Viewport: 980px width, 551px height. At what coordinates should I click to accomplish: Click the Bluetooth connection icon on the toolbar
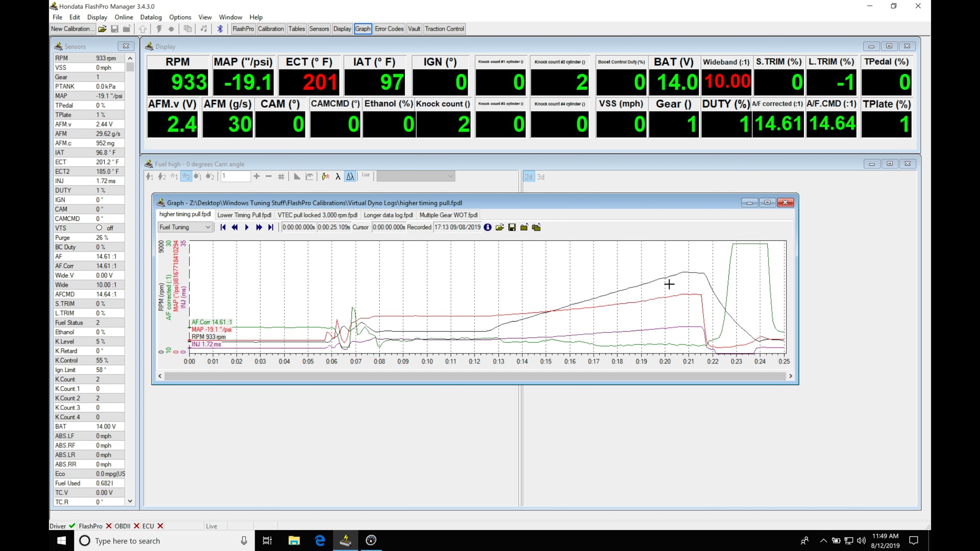[220, 29]
